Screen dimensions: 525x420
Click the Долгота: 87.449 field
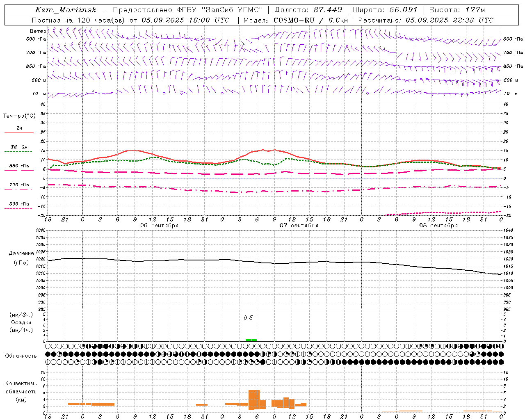point(308,10)
